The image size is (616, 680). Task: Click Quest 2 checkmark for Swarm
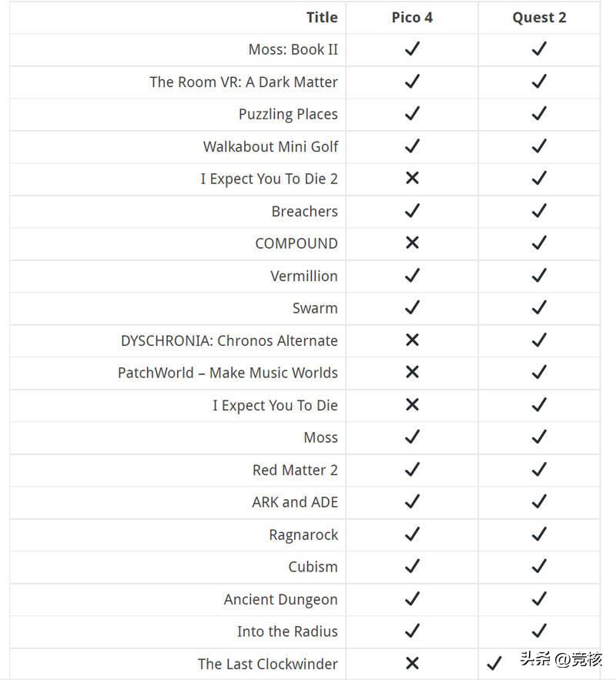click(x=539, y=308)
